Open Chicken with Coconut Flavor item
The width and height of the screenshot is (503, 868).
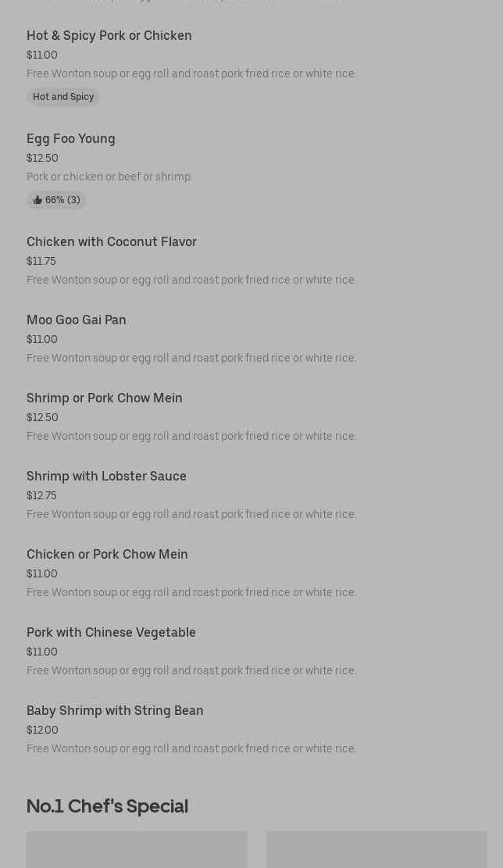click(x=112, y=242)
